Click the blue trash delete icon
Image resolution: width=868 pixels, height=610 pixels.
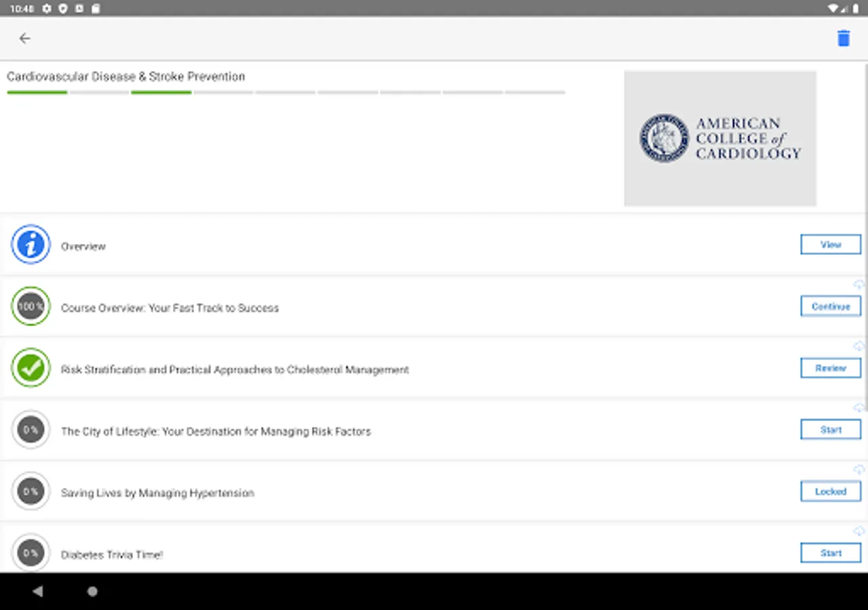click(x=843, y=38)
